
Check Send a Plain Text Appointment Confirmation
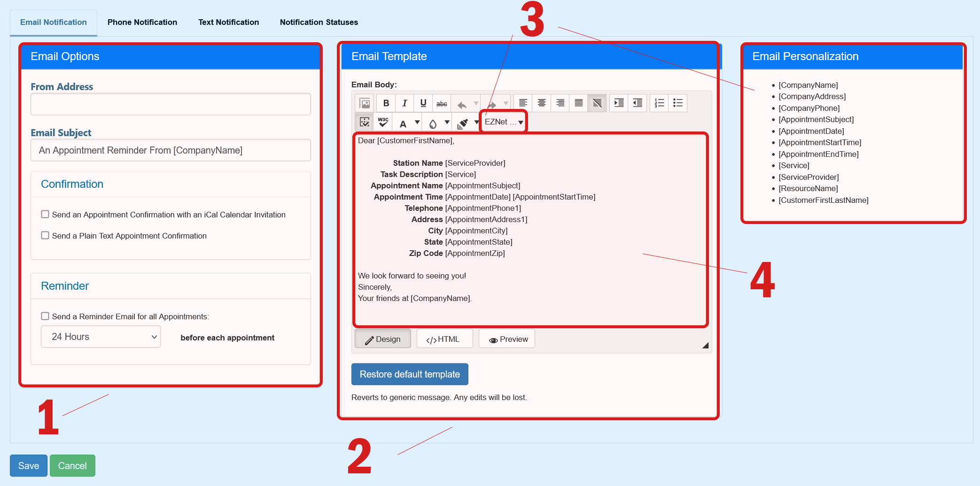click(45, 235)
